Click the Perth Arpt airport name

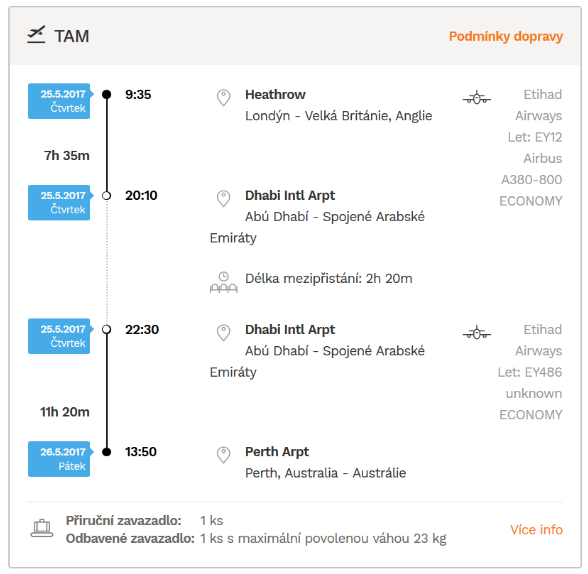click(277, 452)
